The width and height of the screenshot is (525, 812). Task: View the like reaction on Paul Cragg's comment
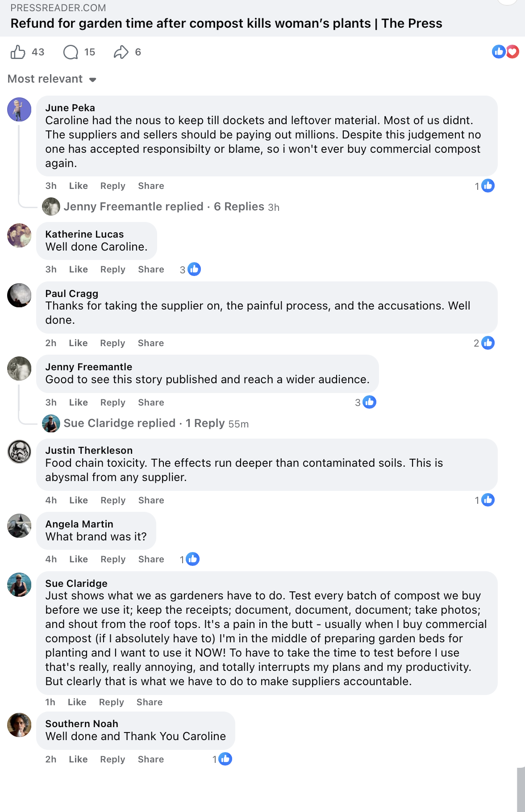click(x=488, y=343)
